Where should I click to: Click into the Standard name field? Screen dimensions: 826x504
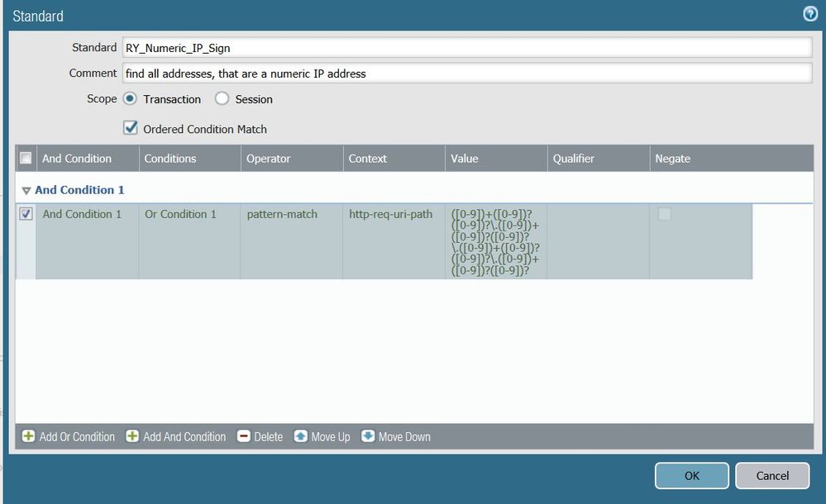466,48
